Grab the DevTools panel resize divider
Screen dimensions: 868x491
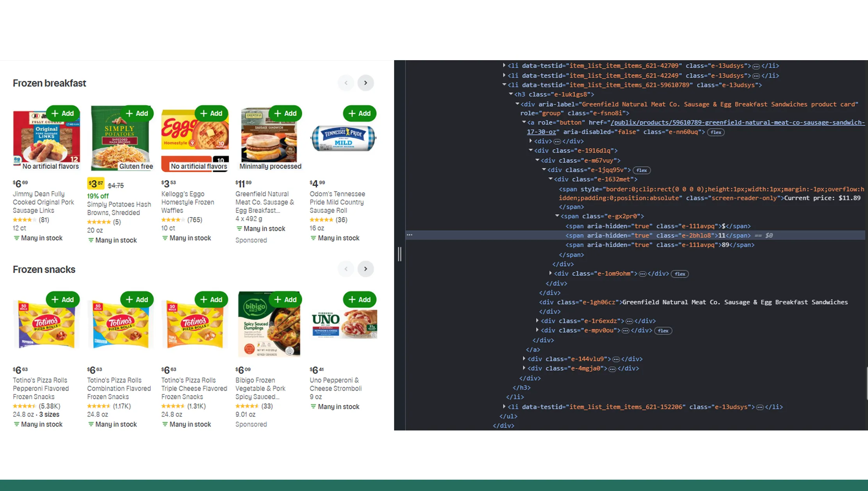coord(399,254)
